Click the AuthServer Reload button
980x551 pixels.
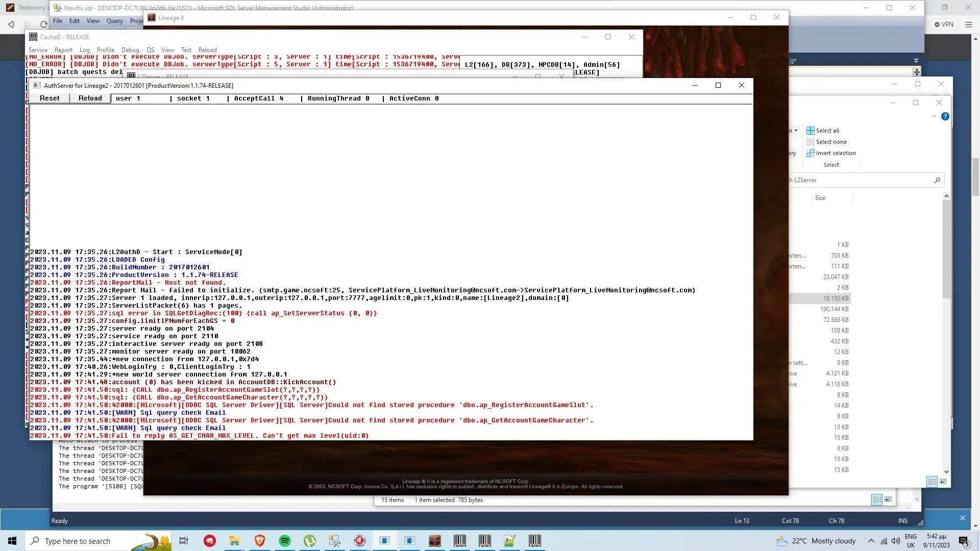tap(90, 98)
